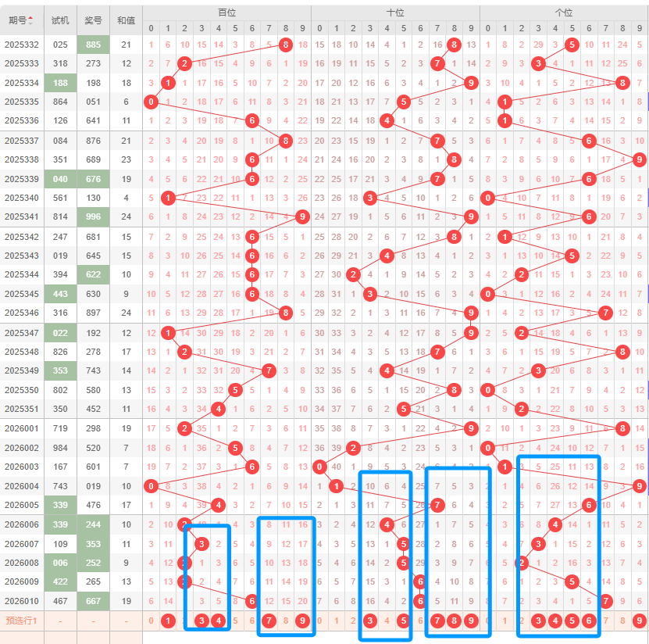Click red ball 9 in row 2025338 个位

click(640, 159)
